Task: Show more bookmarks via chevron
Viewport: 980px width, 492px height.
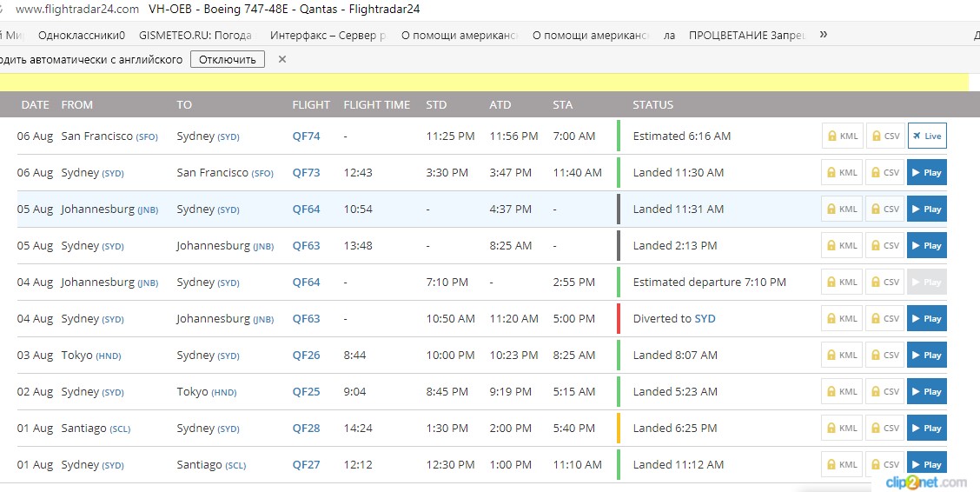Action: point(823,35)
